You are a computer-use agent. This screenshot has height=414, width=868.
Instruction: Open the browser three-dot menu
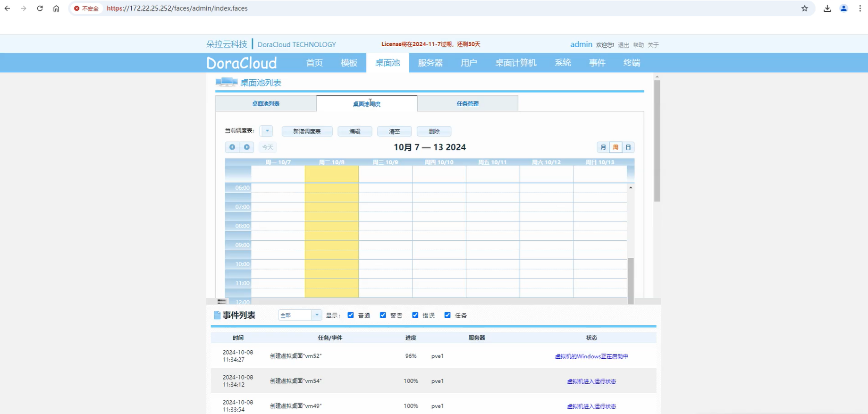pos(860,8)
